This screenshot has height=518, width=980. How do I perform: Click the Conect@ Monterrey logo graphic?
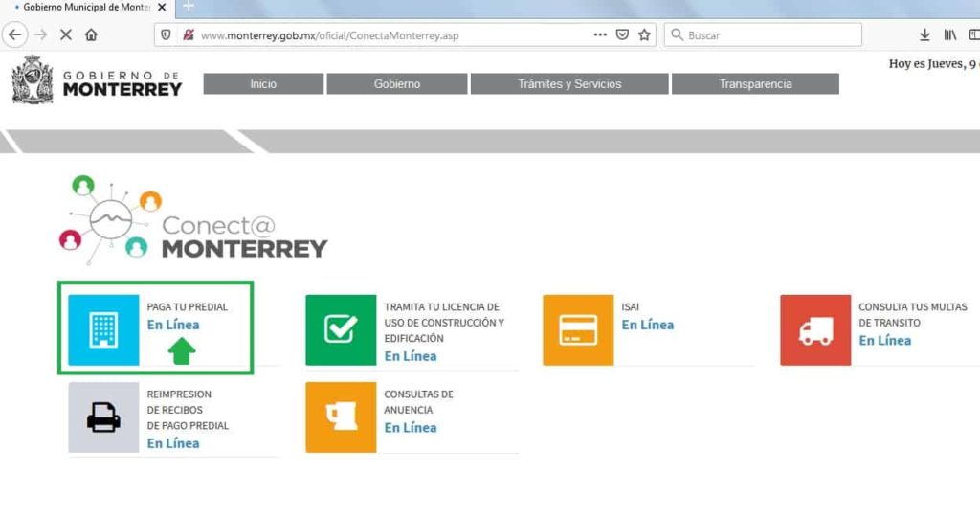coord(192,219)
